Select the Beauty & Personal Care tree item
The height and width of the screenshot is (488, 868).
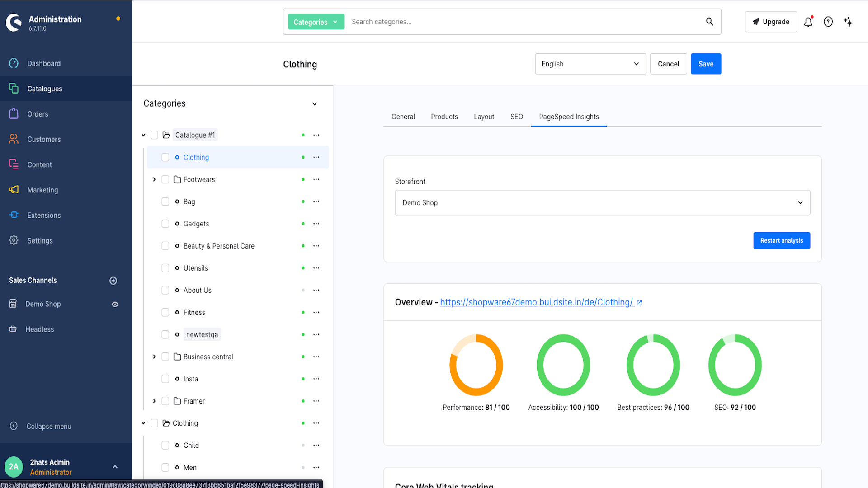[x=219, y=246]
